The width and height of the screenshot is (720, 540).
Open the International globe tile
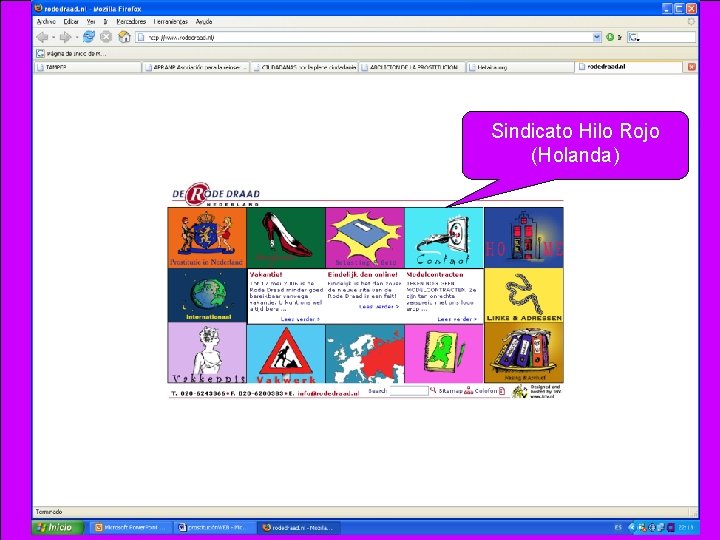207,295
